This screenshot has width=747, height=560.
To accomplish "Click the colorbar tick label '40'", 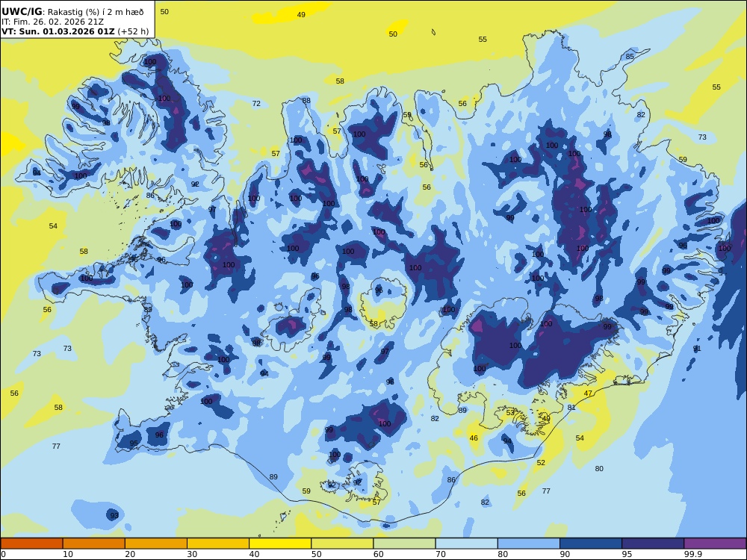I will pyautogui.click(x=255, y=554).
